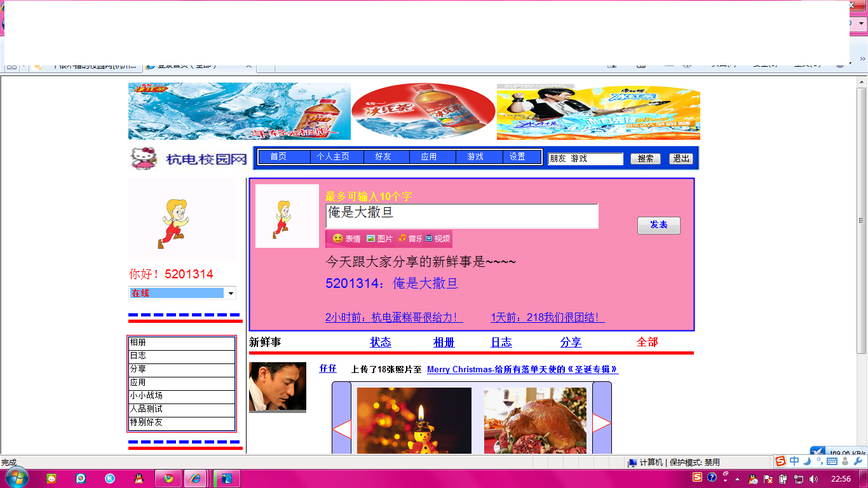
Task: Click the Chrome icon in the taskbar
Action: pyautogui.click(x=168, y=478)
